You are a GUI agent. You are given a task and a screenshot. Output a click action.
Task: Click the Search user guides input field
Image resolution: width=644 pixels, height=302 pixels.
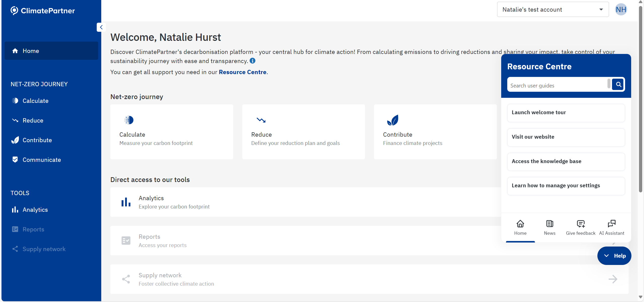[557, 85]
